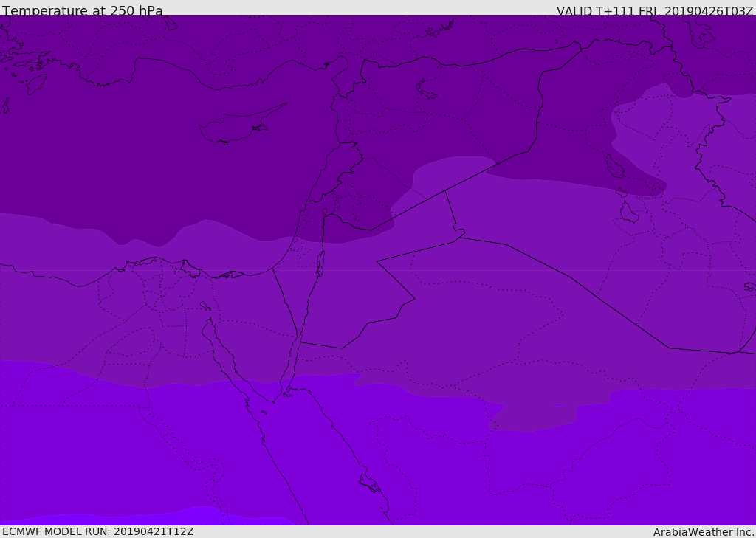Click on the island of Cyprus
Image resolution: width=756 pixels, height=538 pixels.
click(241, 124)
